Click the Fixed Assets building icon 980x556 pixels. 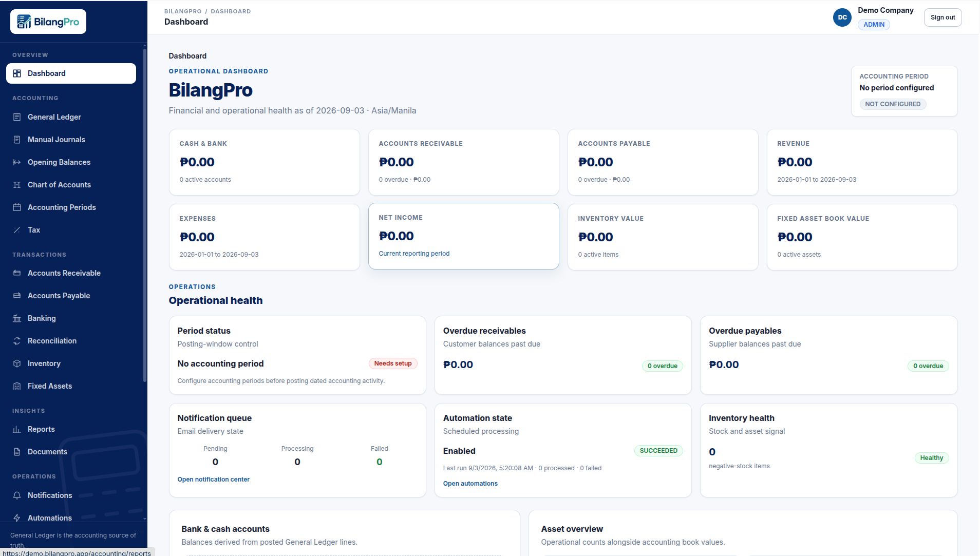17,386
